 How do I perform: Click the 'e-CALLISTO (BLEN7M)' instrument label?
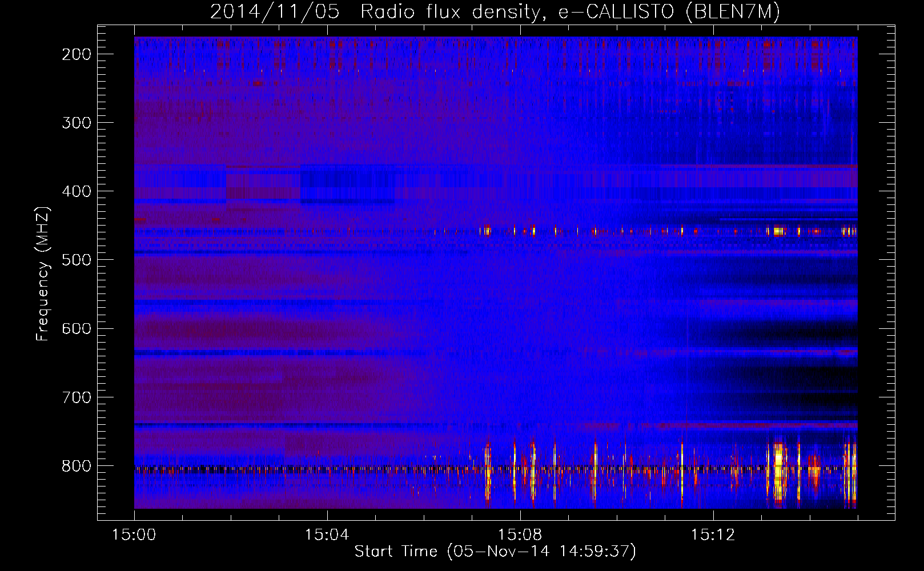coord(669,12)
